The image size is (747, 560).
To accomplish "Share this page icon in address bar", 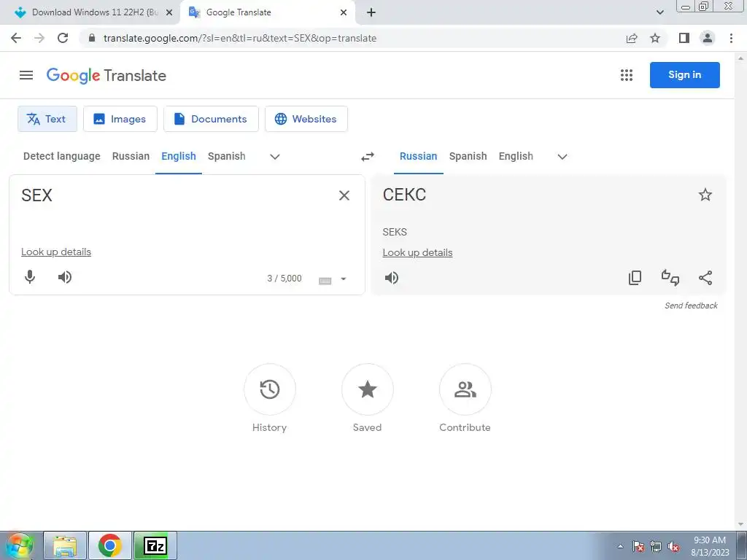I will coord(632,38).
